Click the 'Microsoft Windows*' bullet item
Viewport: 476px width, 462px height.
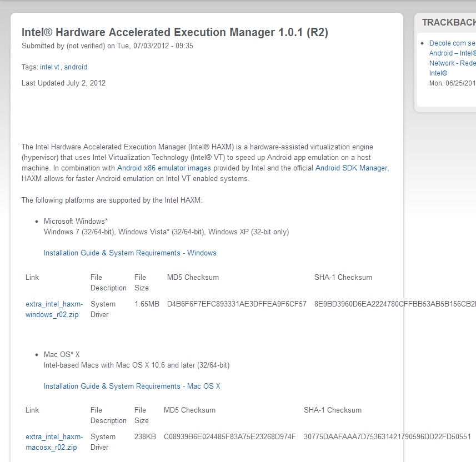76,222
